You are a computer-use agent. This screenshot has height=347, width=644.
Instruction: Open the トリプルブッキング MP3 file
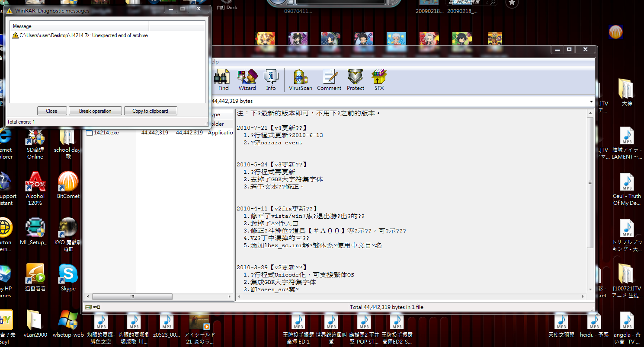coord(627,236)
